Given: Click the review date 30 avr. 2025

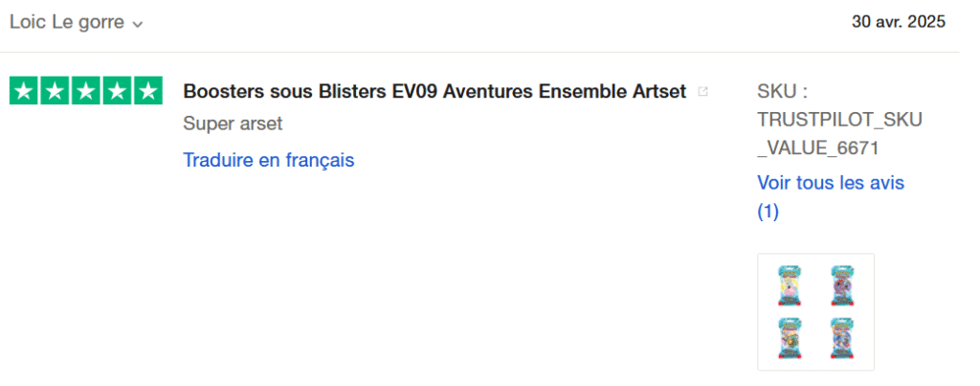Looking at the screenshot, I should pyautogui.click(x=899, y=22).
